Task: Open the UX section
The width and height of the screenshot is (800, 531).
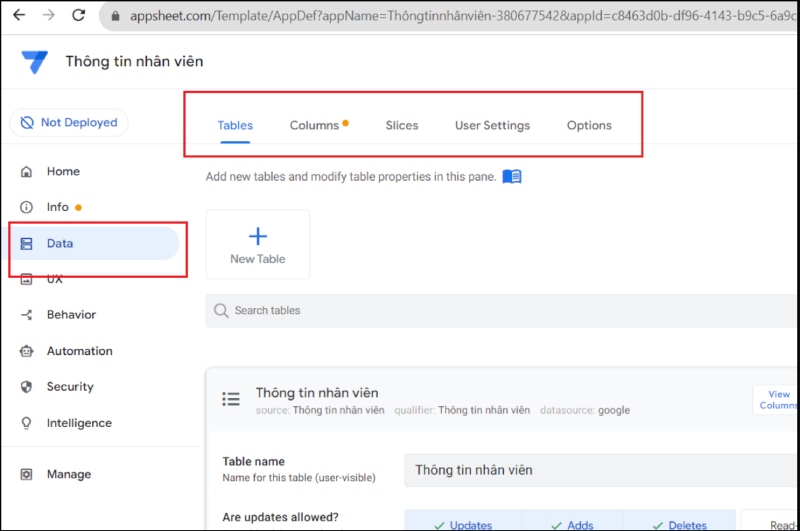Action: pyautogui.click(x=55, y=279)
